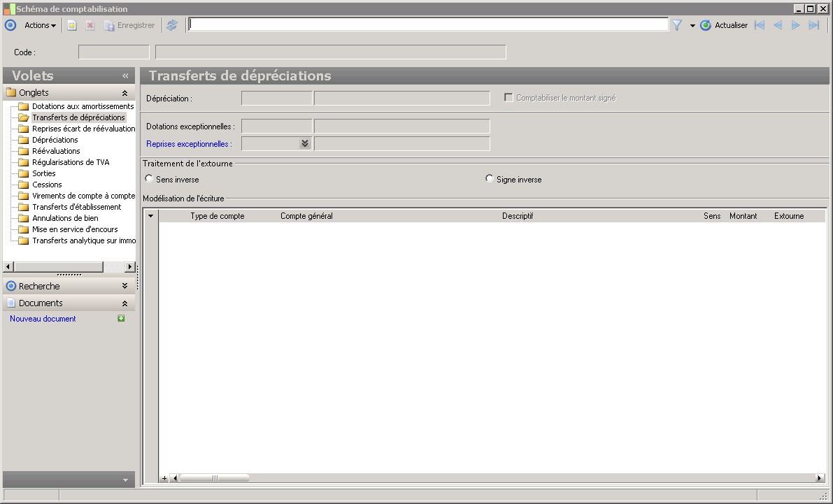Viewport: 833px width, 504px height.
Task: Click the Enregistrer save button
Action: pos(129,25)
